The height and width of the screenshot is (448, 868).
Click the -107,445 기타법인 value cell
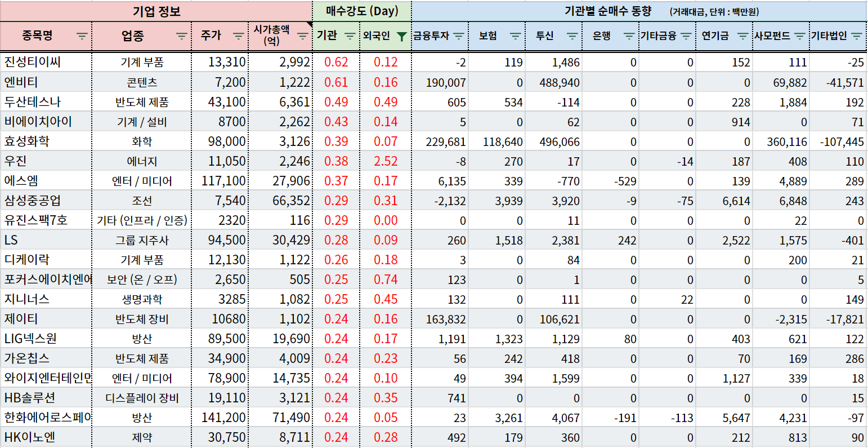coord(838,141)
